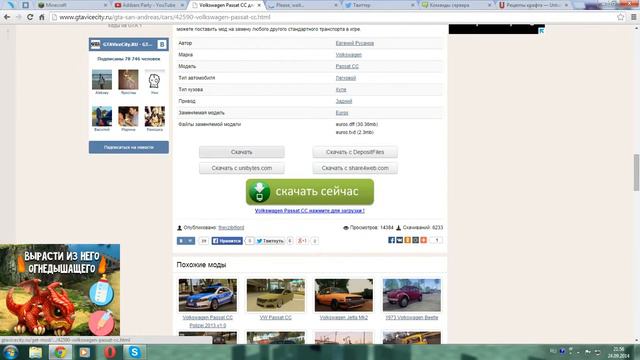Switch to the server commands tab
The width and height of the screenshot is (640, 360).
pyautogui.click(x=456, y=5)
